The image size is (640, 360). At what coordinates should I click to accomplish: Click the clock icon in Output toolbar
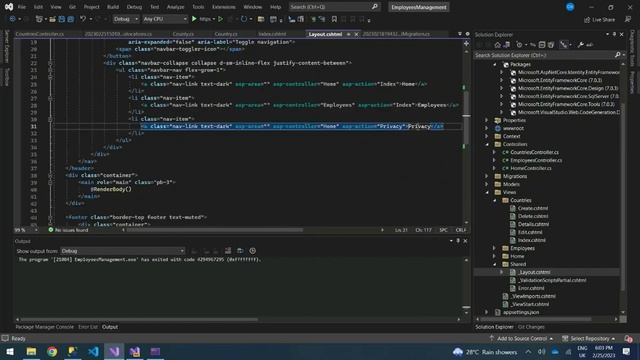(253, 251)
